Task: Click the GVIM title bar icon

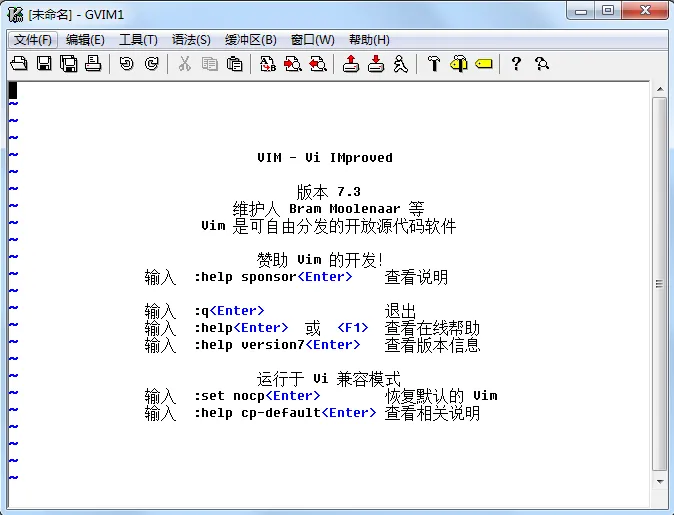Action: pyautogui.click(x=15, y=14)
